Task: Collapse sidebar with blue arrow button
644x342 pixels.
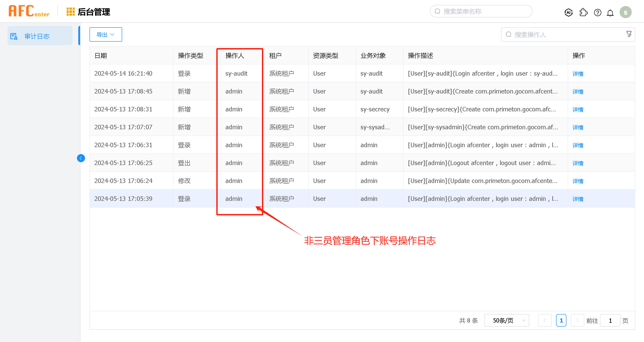Action: 81,158
